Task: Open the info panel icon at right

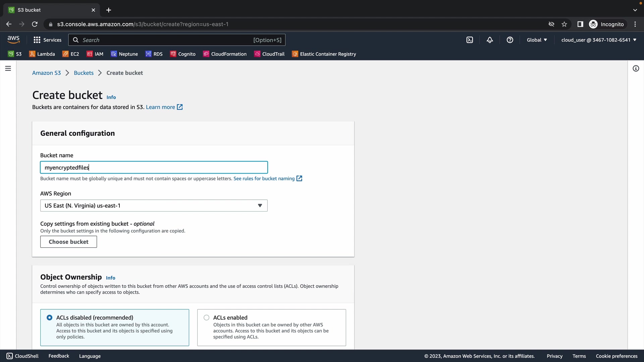Action: pos(636,68)
